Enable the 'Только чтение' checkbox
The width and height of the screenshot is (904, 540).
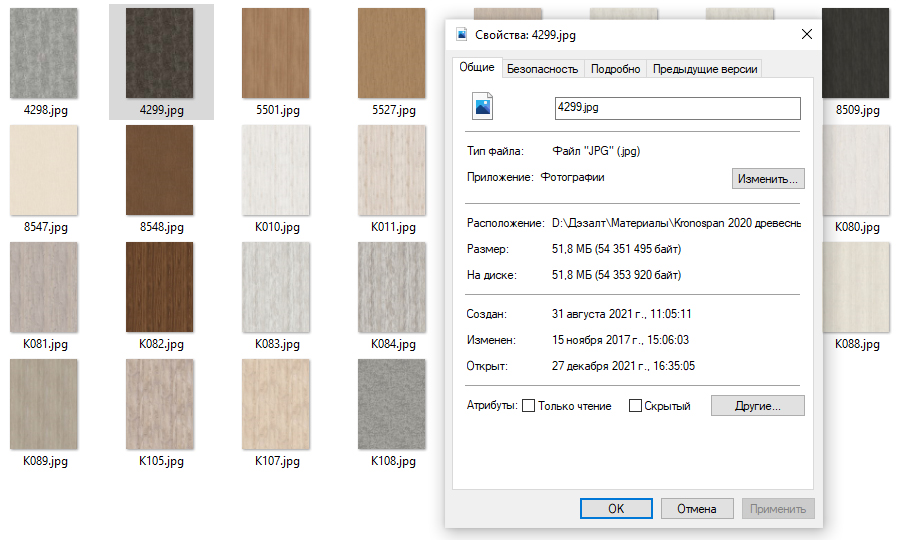click(529, 406)
